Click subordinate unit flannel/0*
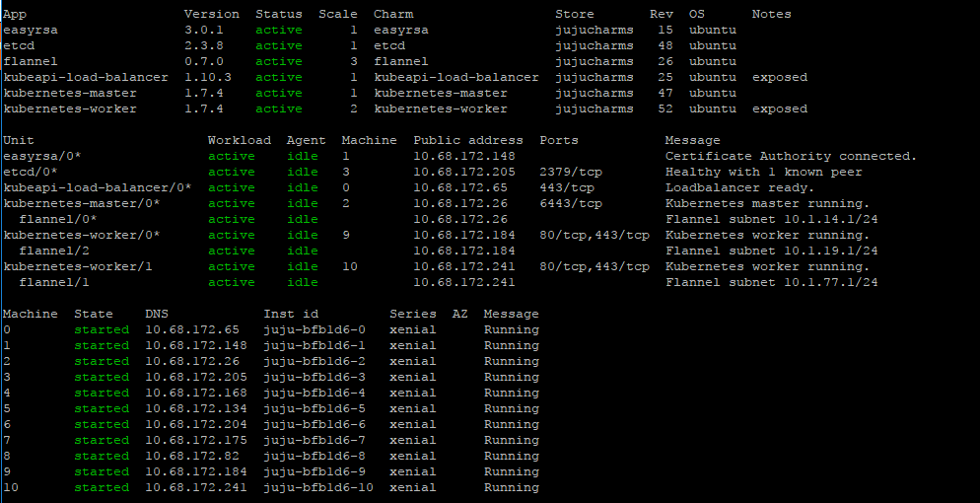Viewport: 980px width, 503px height. [58, 219]
